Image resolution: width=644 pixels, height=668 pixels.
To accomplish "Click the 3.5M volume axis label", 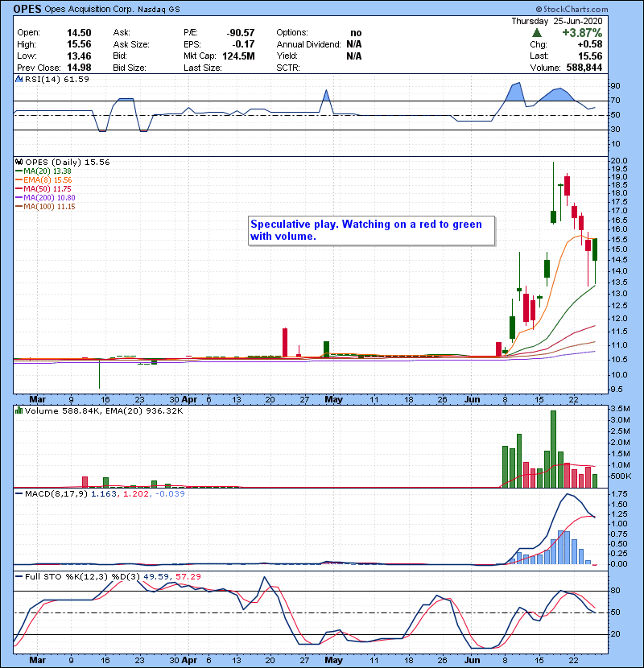I will [620, 409].
